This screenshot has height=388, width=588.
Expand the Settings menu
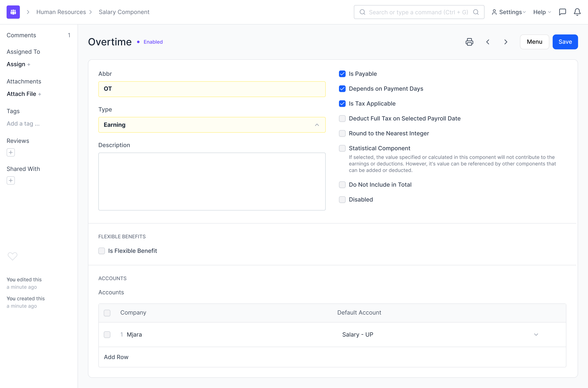(x=509, y=12)
